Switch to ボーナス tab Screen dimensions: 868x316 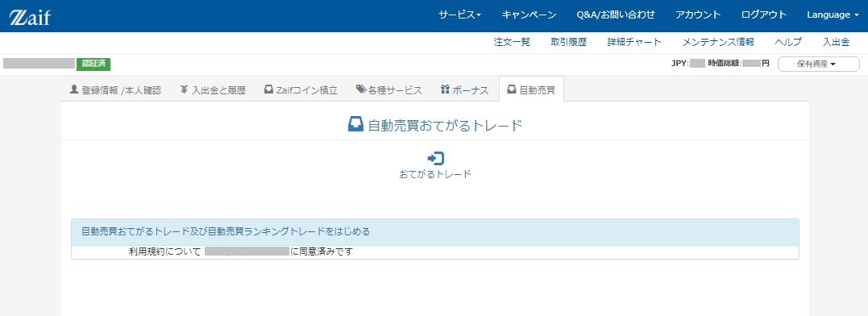[x=464, y=89]
